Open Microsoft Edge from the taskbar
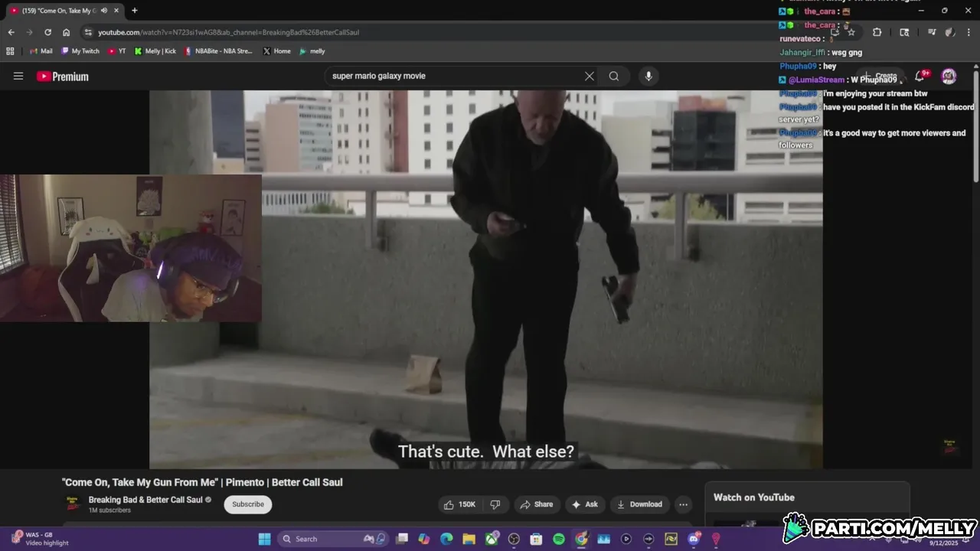Screen dimensions: 980x551 click(446, 539)
